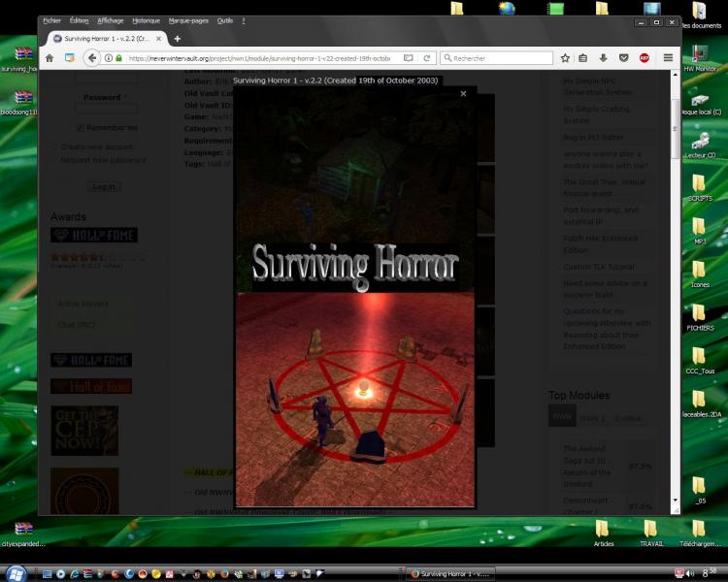
Task: Open the Icones desktop folder
Action: (700, 274)
